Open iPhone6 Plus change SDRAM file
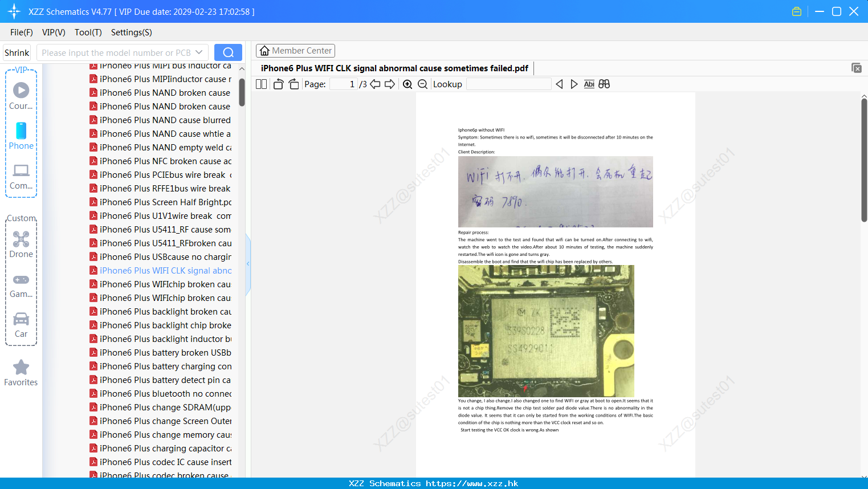This screenshot has height=489, width=868. 161,407
